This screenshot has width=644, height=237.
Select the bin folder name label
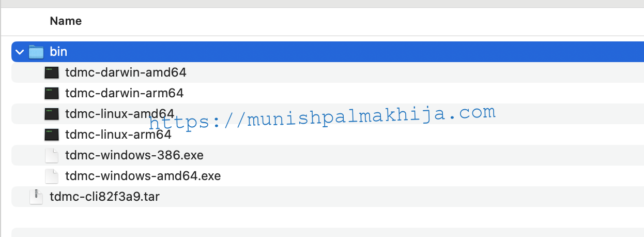point(58,52)
